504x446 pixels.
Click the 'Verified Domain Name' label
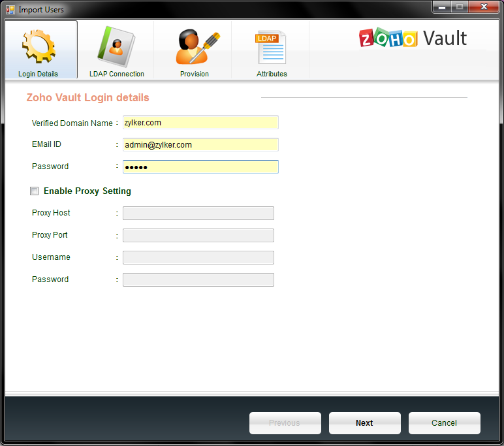pyautogui.click(x=72, y=123)
